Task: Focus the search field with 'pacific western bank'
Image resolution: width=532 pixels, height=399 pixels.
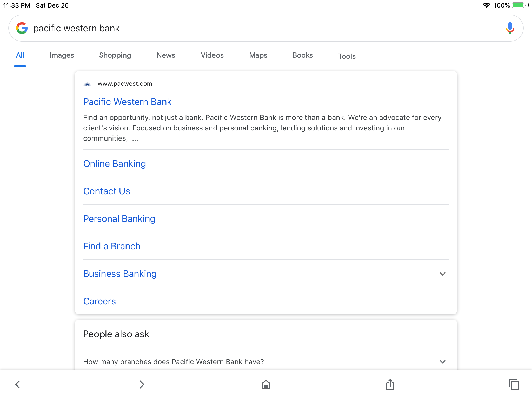Action: pyautogui.click(x=266, y=28)
